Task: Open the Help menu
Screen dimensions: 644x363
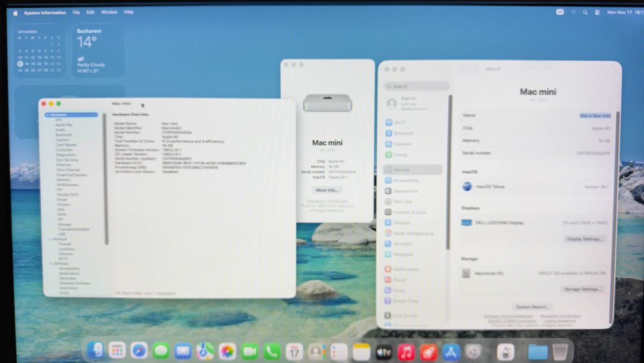Action: pyautogui.click(x=129, y=12)
